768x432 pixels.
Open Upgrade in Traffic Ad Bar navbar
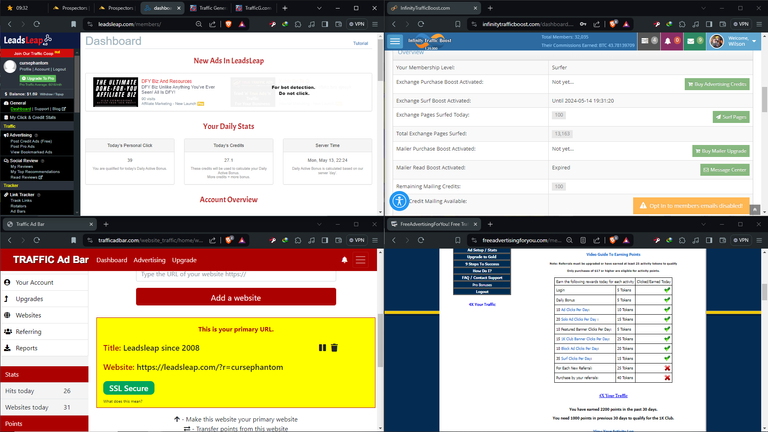(184, 260)
